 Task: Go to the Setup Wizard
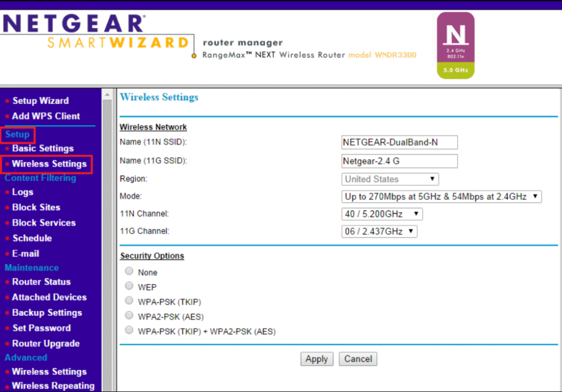pos(41,100)
